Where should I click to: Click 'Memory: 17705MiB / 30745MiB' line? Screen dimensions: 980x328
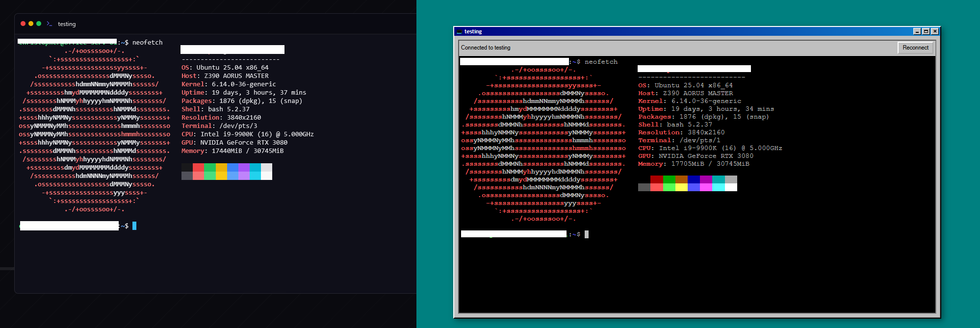click(x=694, y=164)
